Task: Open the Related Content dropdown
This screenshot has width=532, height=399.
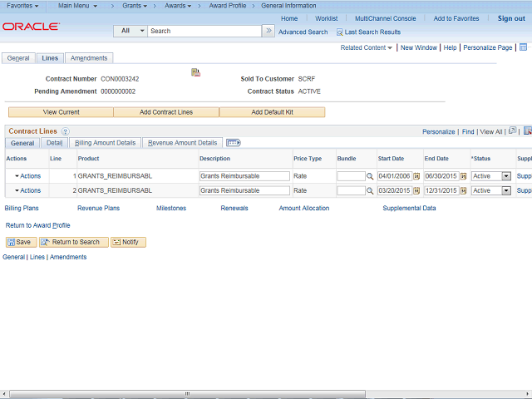Action: [366, 48]
